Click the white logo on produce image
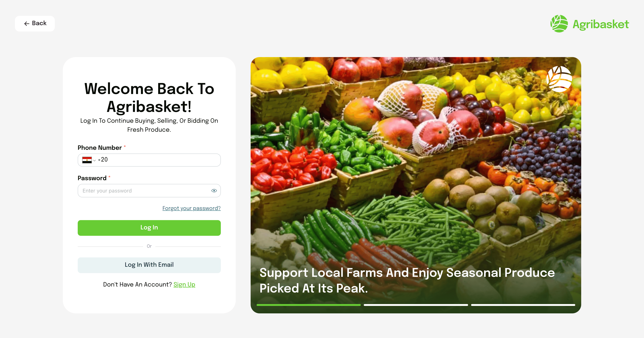644x338 pixels. tap(559, 79)
